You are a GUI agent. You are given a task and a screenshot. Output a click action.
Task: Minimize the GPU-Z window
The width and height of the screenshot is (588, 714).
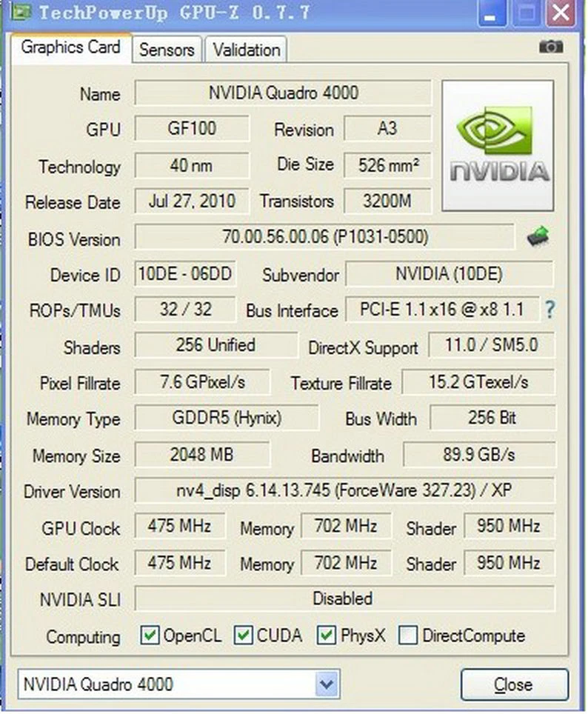pyautogui.click(x=491, y=13)
